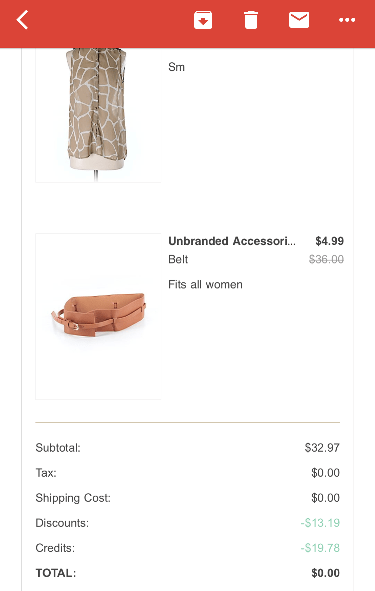Open the brown belt product image
This screenshot has height=591, width=375.
coord(98,316)
